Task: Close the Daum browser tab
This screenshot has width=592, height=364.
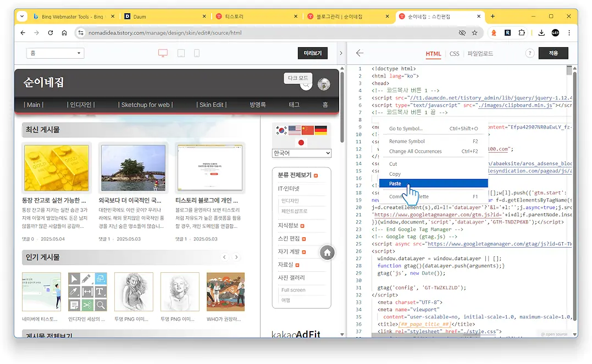Action: pyautogui.click(x=204, y=16)
